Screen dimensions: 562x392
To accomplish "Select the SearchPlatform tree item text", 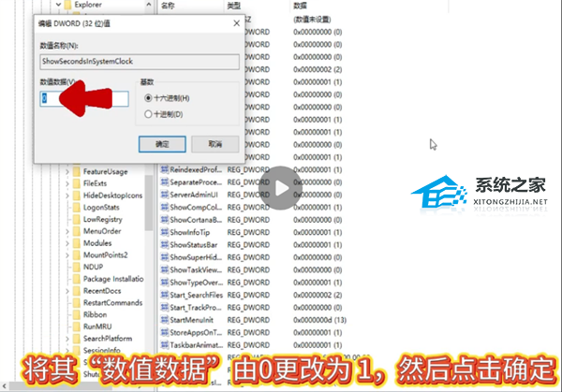I will [108, 339].
